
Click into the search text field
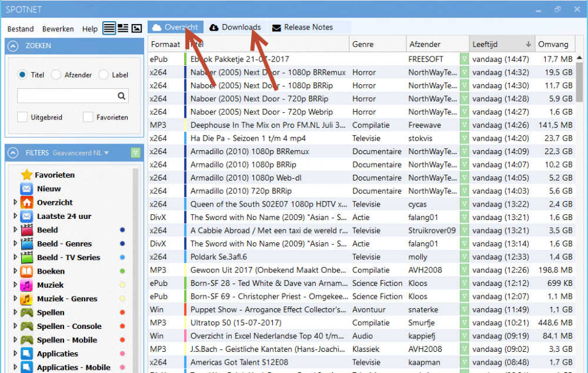pyautogui.click(x=66, y=96)
